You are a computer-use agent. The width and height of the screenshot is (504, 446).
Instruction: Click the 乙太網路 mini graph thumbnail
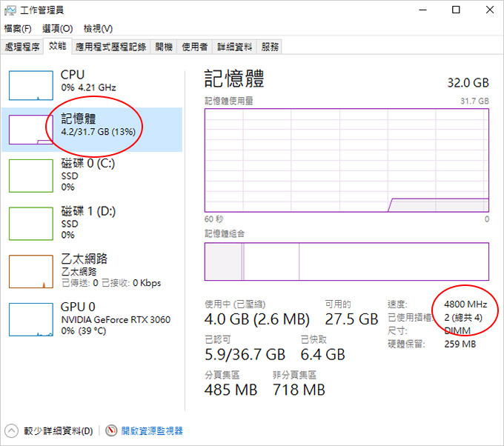tap(31, 271)
